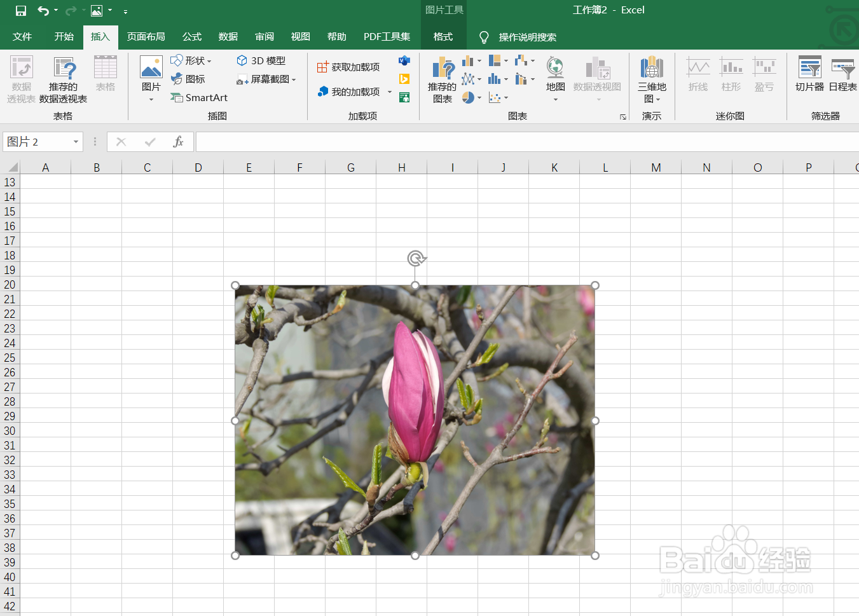859x616 pixels.
Task: Click the picture icon in quick access toolbar
Action: pos(97,11)
